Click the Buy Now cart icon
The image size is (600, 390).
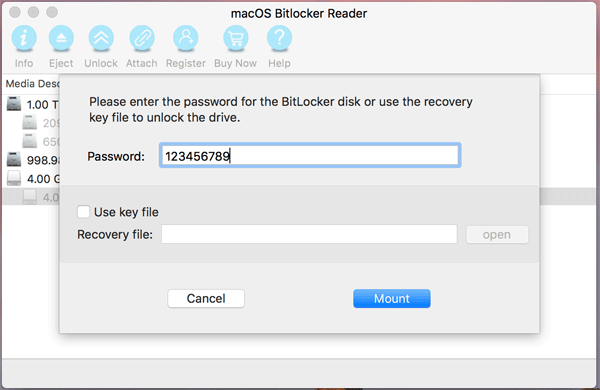(x=235, y=38)
